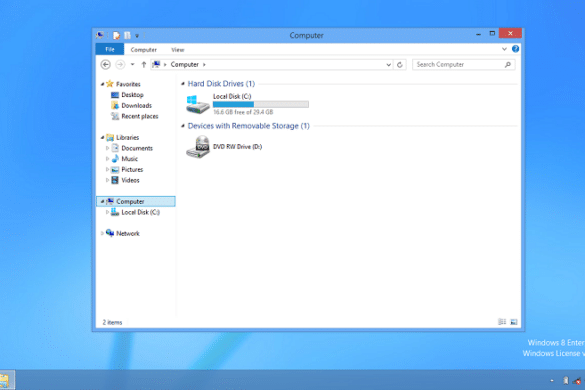585x390 pixels.
Task: Maximize the Computer window
Action: coord(492,34)
